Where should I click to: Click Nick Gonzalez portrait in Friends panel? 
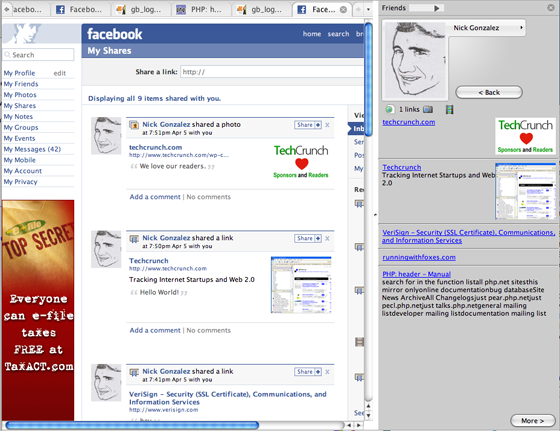click(414, 60)
